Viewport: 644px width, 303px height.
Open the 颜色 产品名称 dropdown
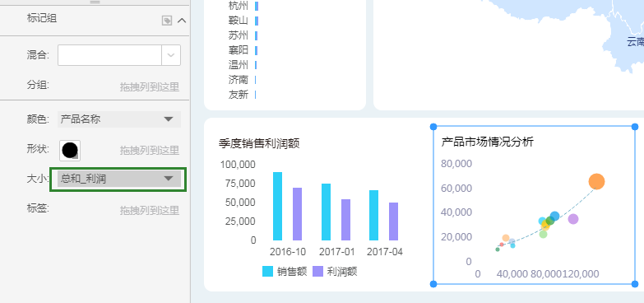119,119
